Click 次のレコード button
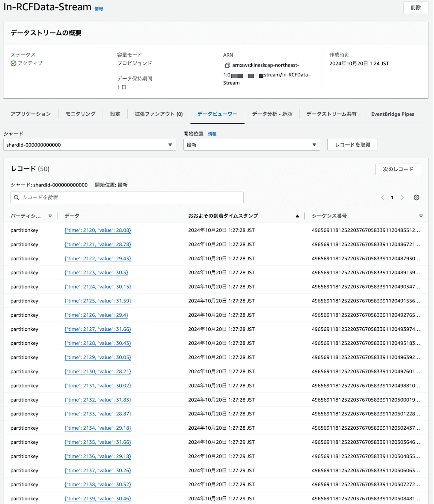This screenshot has height=504, width=434. pyautogui.click(x=399, y=170)
